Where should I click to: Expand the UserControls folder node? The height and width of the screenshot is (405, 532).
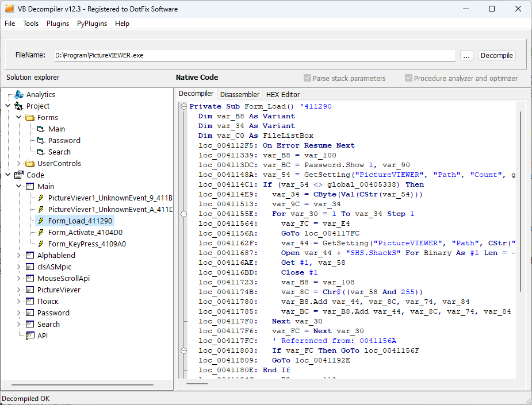[x=18, y=164]
